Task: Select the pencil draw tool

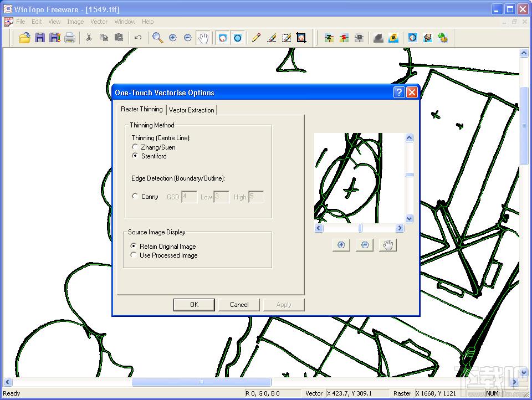Action: click(256, 38)
